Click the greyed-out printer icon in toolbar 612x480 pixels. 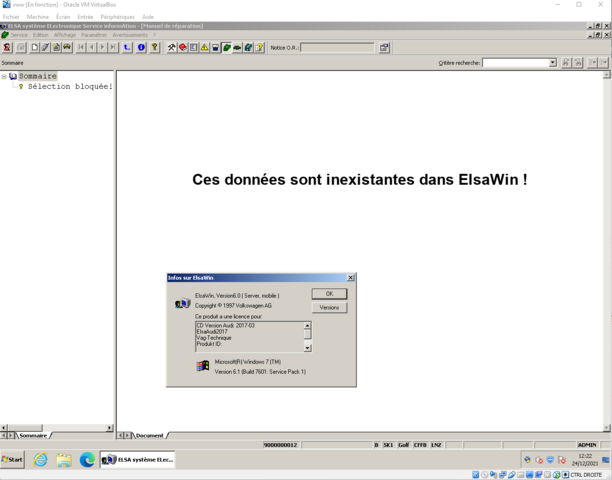21,48
